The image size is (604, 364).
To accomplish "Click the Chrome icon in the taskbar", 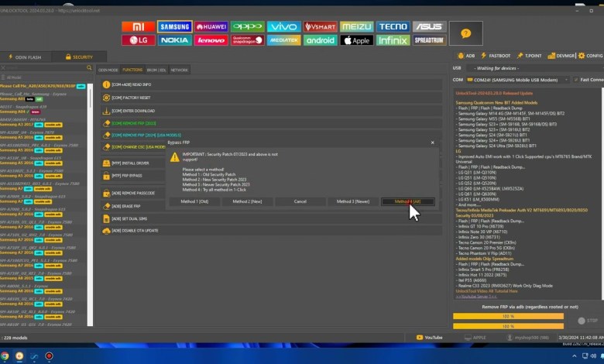I will 4,356.
